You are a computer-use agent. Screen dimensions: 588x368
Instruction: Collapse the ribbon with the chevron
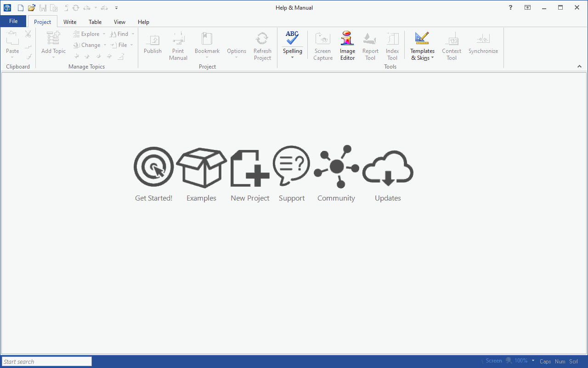pyautogui.click(x=579, y=67)
